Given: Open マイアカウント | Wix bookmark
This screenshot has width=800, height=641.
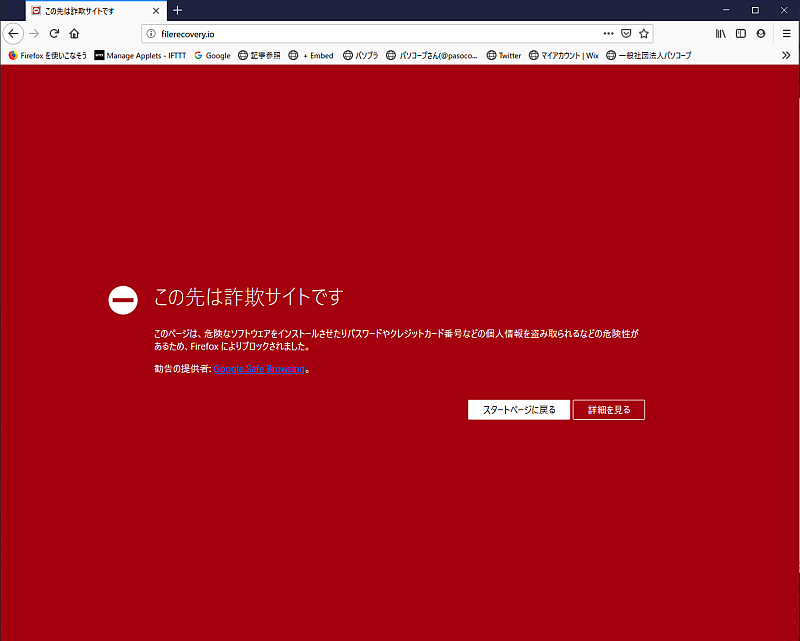Looking at the screenshot, I should pos(563,55).
